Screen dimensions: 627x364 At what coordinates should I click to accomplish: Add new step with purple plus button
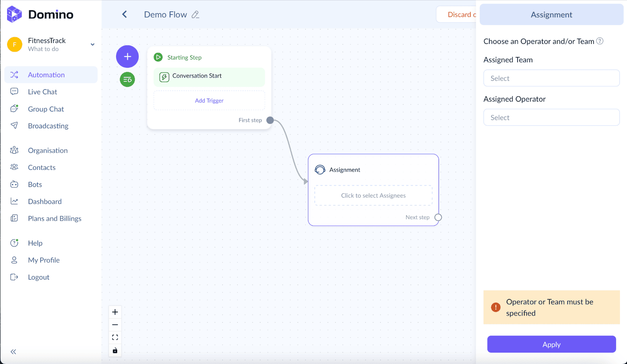click(127, 56)
